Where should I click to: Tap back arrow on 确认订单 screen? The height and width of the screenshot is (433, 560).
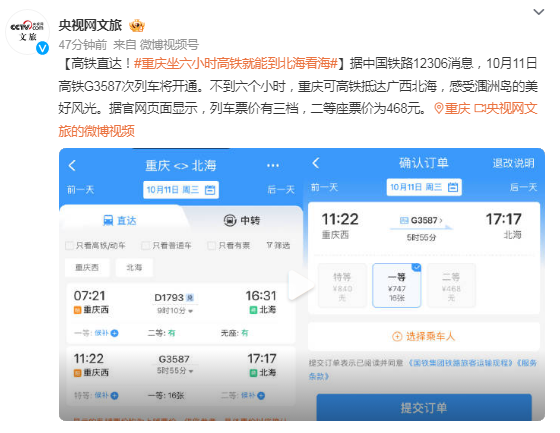[316, 163]
